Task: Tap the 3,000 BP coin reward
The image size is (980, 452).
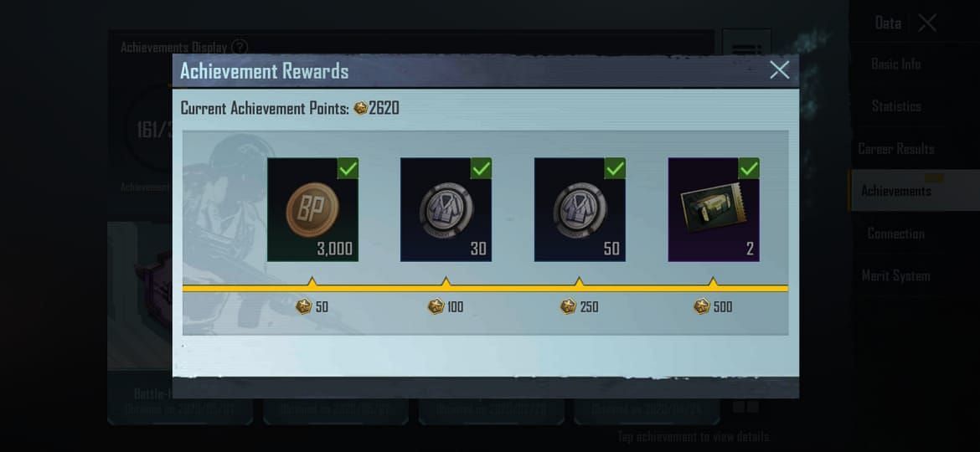Action: tap(312, 209)
